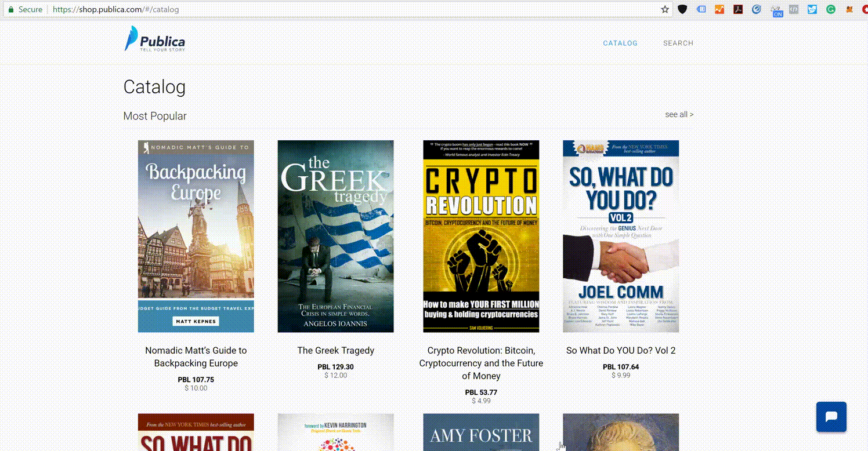Open the black shield extension icon
This screenshot has width=868, height=451.
tap(683, 9)
